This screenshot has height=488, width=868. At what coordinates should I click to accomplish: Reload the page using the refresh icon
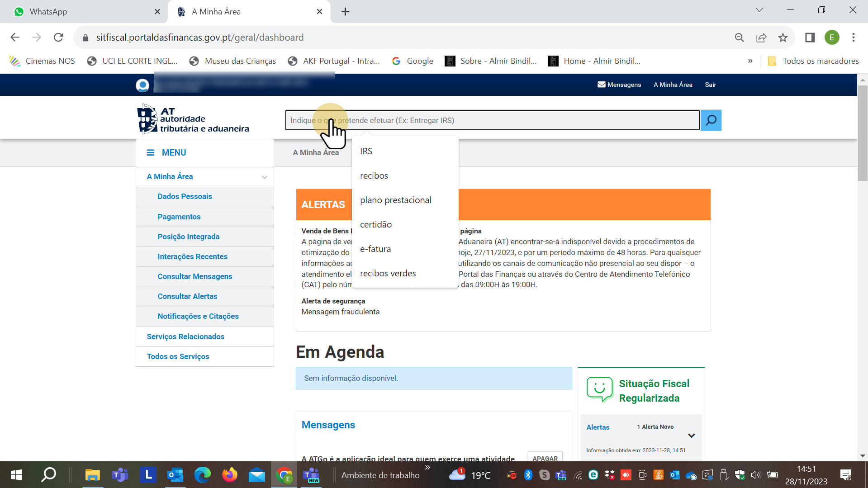(x=58, y=38)
